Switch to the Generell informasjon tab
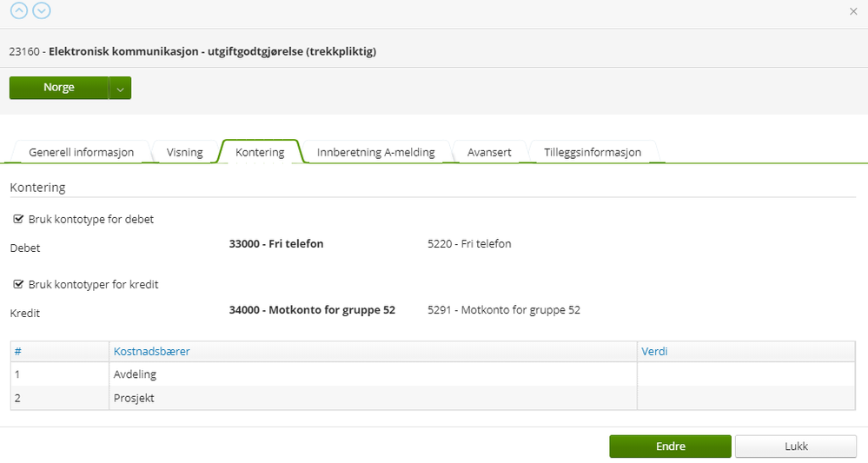Viewport: 868px width, 463px height. pyautogui.click(x=82, y=152)
